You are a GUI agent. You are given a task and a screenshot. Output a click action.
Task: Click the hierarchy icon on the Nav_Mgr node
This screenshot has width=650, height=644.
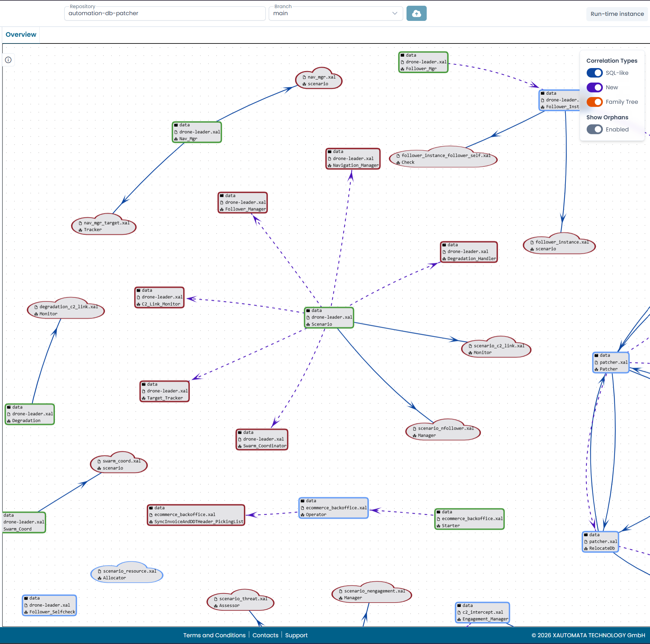[x=176, y=139]
